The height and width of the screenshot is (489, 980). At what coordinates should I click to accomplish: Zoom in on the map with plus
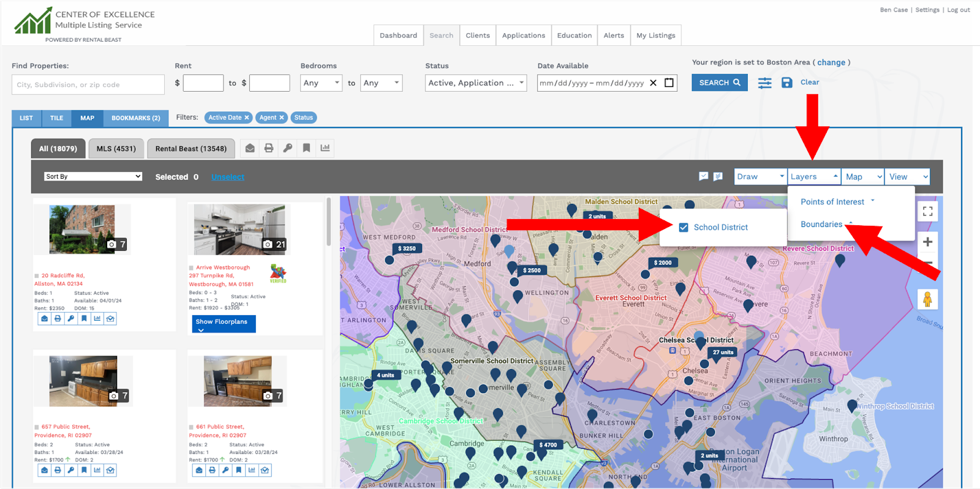pyautogui.click(x=928, y=242)
